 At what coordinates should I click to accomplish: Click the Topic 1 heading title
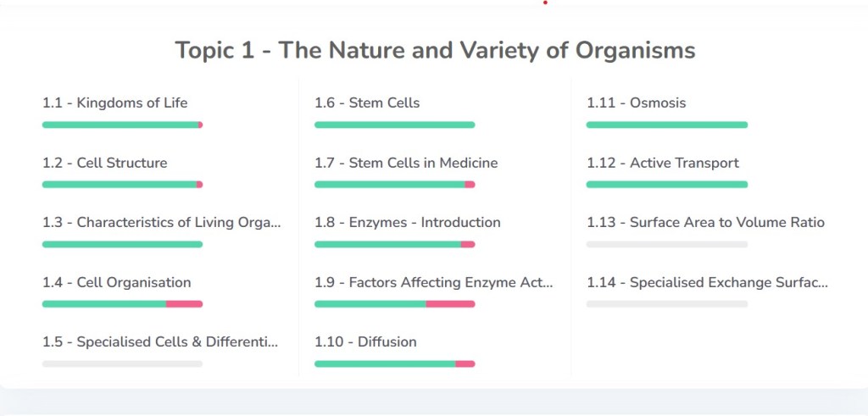pos(435,50)
